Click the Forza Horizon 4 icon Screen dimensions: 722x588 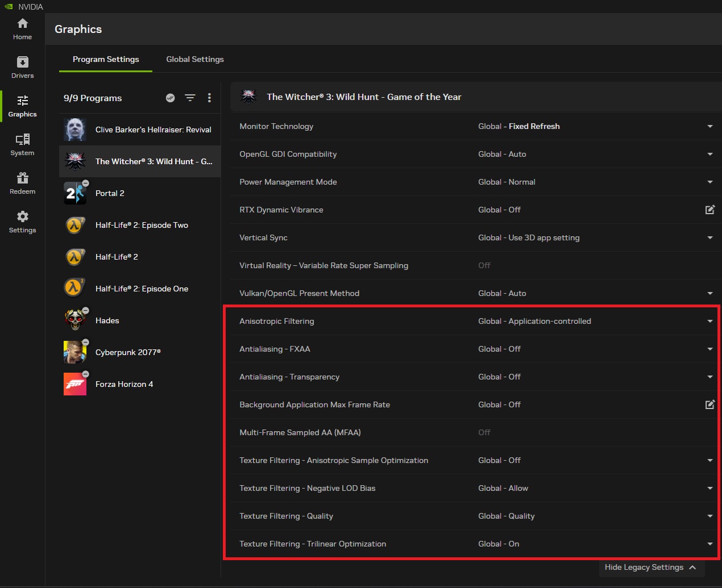click(75, 384)
